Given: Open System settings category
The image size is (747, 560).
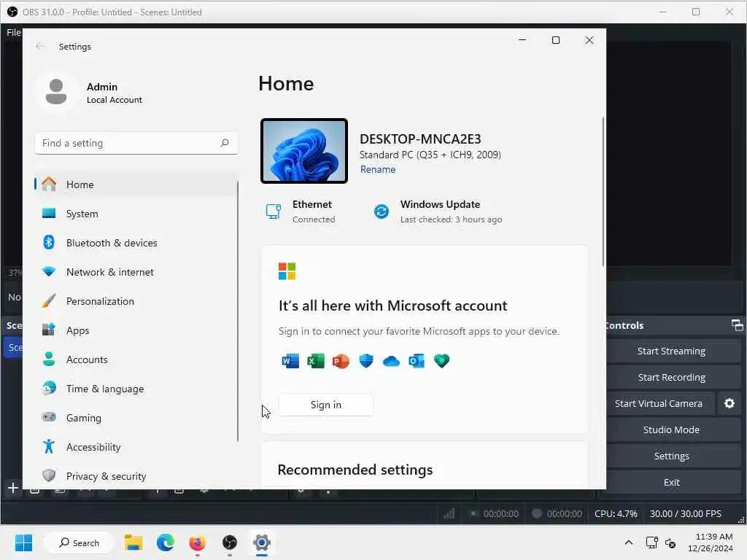Looking at the screenshot, I should 136,214.
